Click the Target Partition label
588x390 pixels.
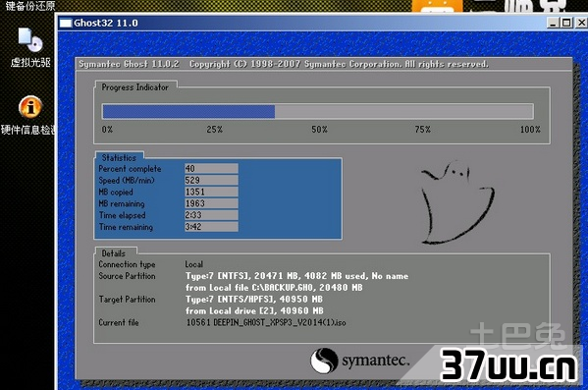pyautogui.click(x=127, y=300)
